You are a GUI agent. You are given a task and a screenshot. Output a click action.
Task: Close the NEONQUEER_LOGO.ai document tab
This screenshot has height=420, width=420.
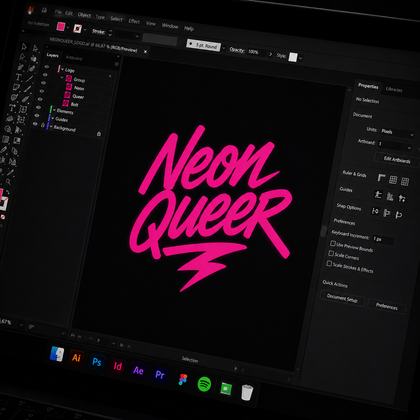[145, 51]
